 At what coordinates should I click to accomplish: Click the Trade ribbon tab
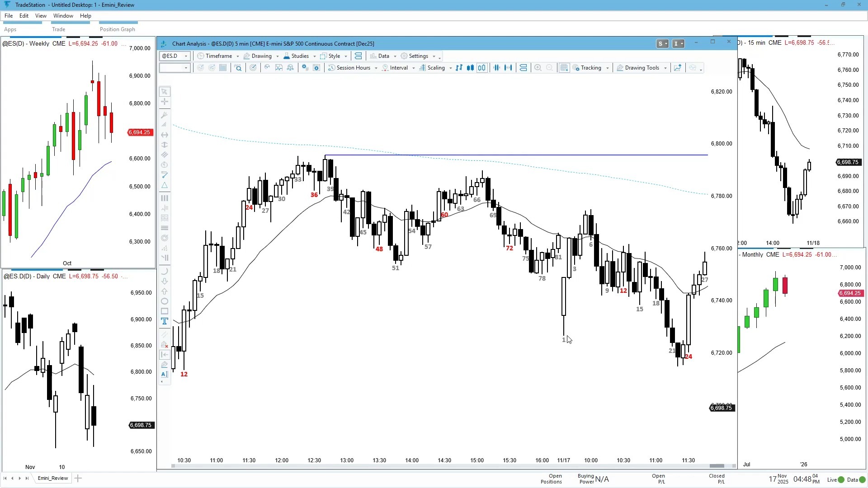(59, 29)
